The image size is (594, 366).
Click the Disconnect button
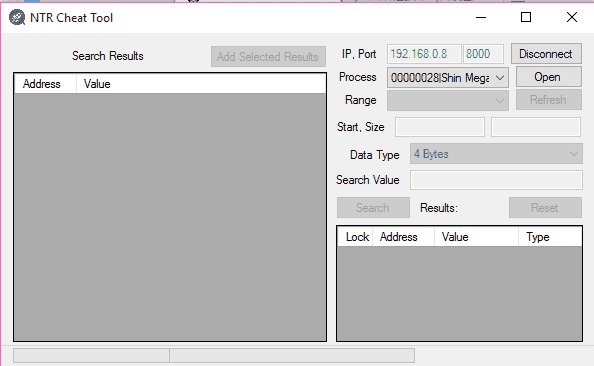[x=546, y=54]
